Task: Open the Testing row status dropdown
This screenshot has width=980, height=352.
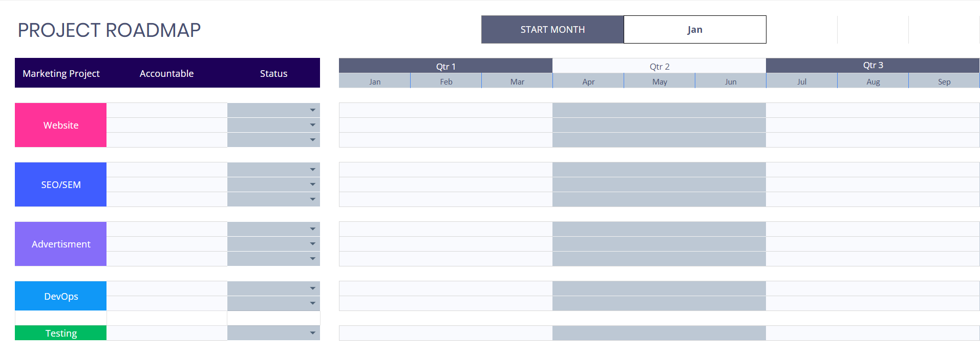Action: [312, 333]
